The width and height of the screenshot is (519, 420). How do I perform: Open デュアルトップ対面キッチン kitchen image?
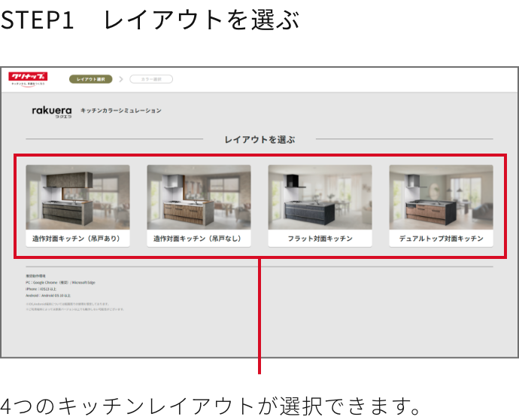coord(441,197)
